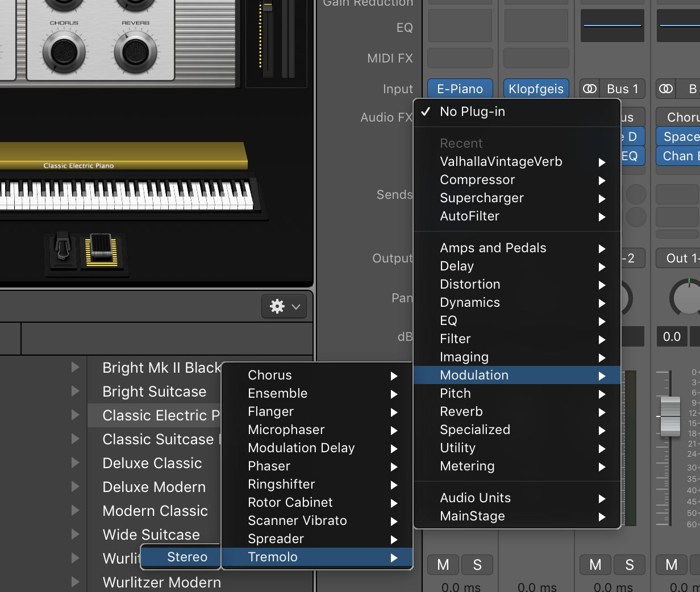The width and height of the screenshot is (700, 592).
Task: Select Modulation Delay entry
Action: [x=316, y=448]
